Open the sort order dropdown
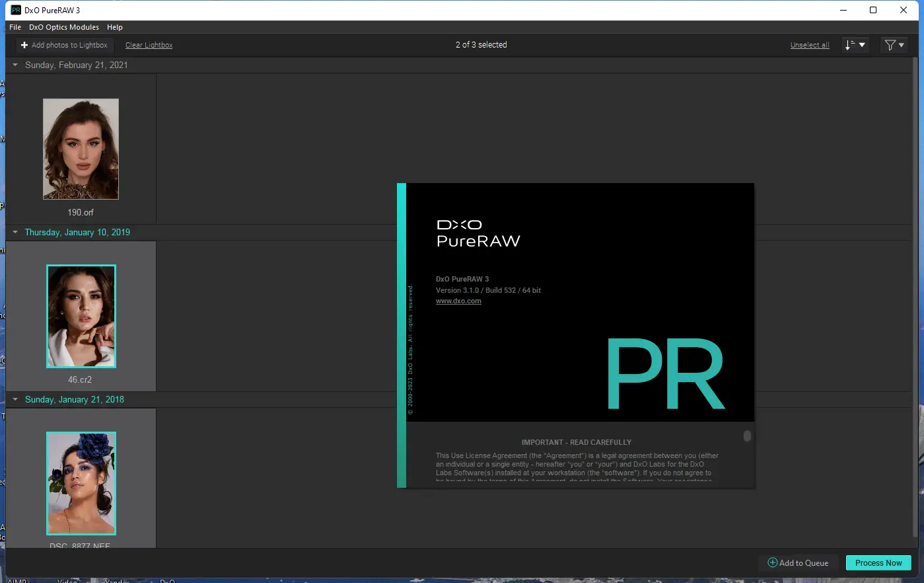Image resolution: width=924 pixels, height=583 pixels. (855, 45)
